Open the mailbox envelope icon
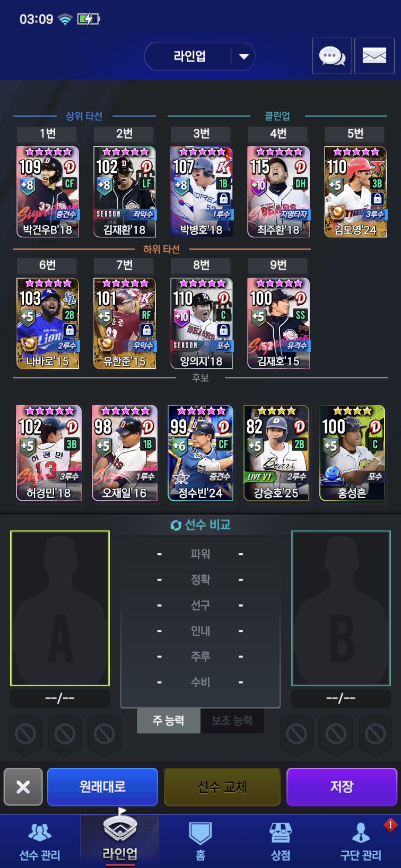The width and height of the screenshot is (401, 868). (x=374, y=56)
